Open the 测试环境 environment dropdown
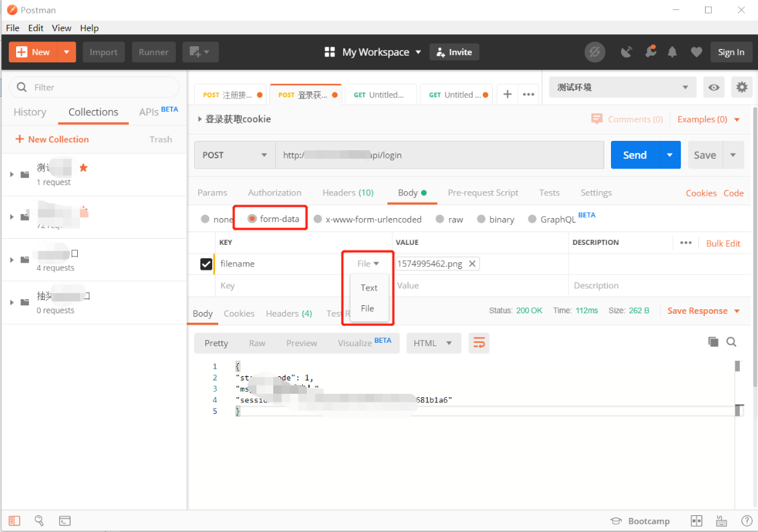This screenshot has height=532, width=758. pos(622,87)
